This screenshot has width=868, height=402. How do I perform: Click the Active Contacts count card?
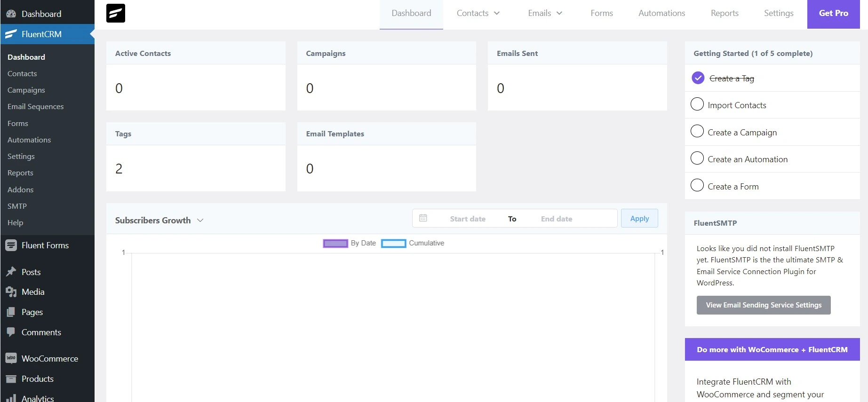196,76
